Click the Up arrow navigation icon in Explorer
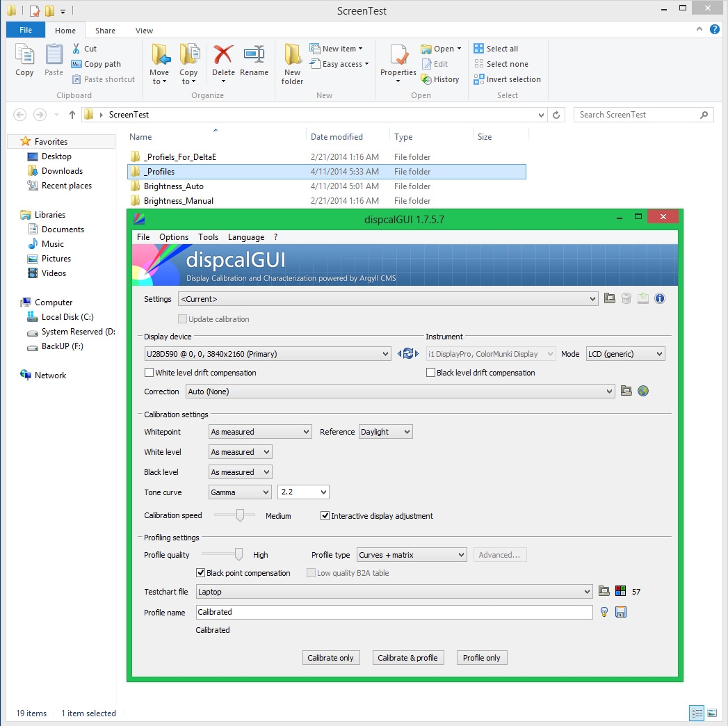This screenshot has height=726, width=728. point(72,115)
